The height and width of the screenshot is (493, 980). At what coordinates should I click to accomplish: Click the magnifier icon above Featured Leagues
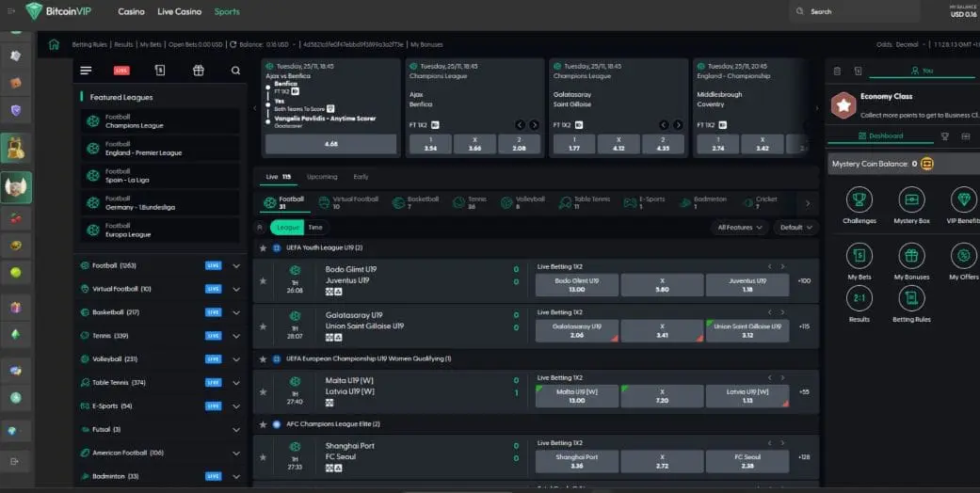pos(235,71)
